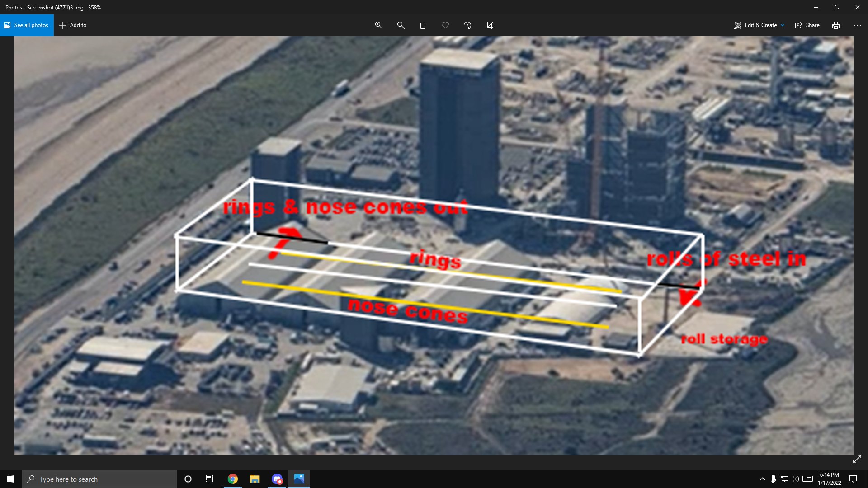This screenshot has height=488, width=868.
Task: Add photo to favorites with heart icon
Action: [445, 25]
